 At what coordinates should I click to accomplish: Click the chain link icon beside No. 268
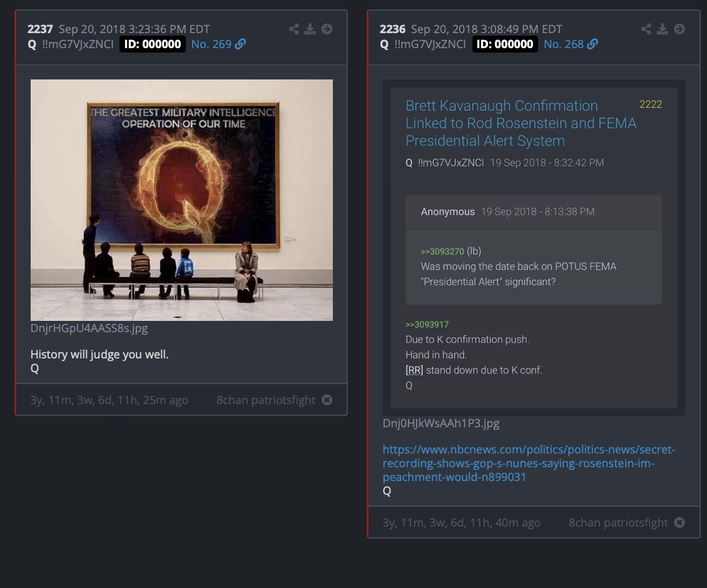coord(593,44)
